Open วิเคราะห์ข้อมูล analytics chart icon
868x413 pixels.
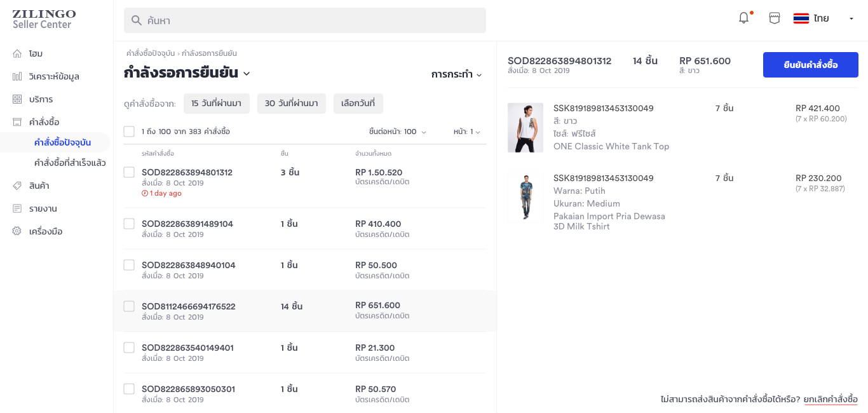point(17,77)
